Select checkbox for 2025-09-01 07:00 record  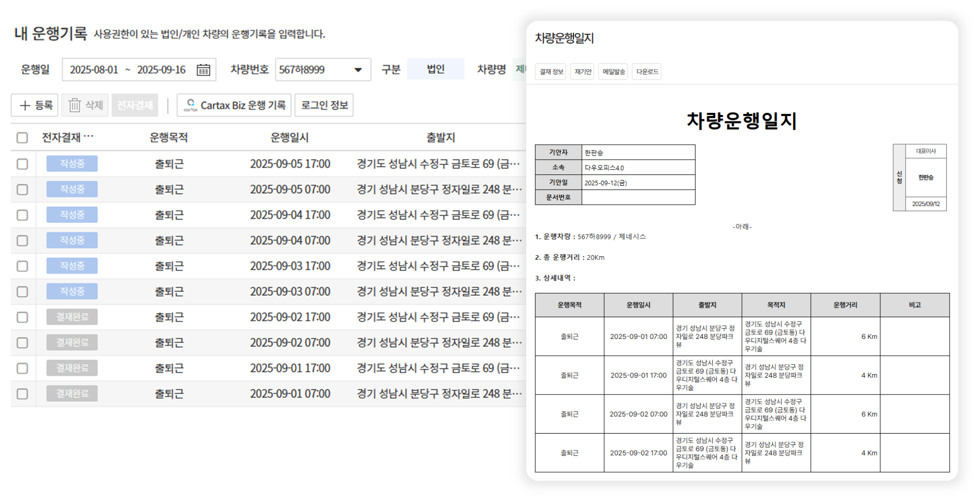22,394
